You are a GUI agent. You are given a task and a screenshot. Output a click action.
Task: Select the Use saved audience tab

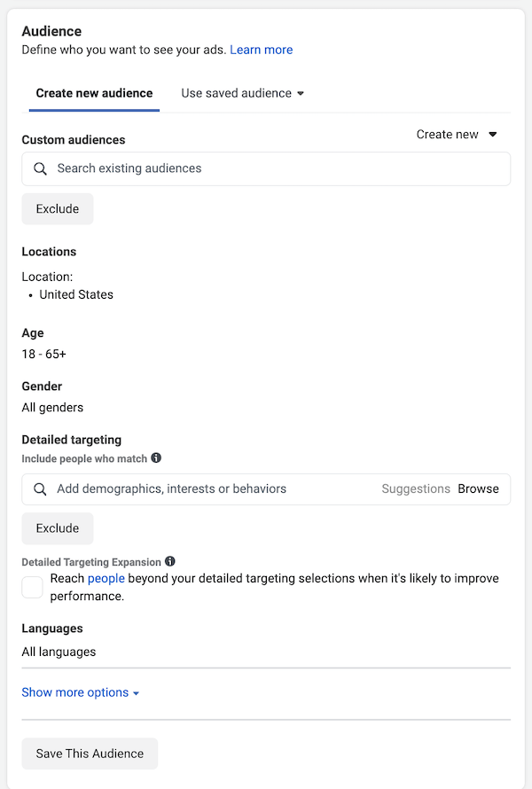click(236, 93)
